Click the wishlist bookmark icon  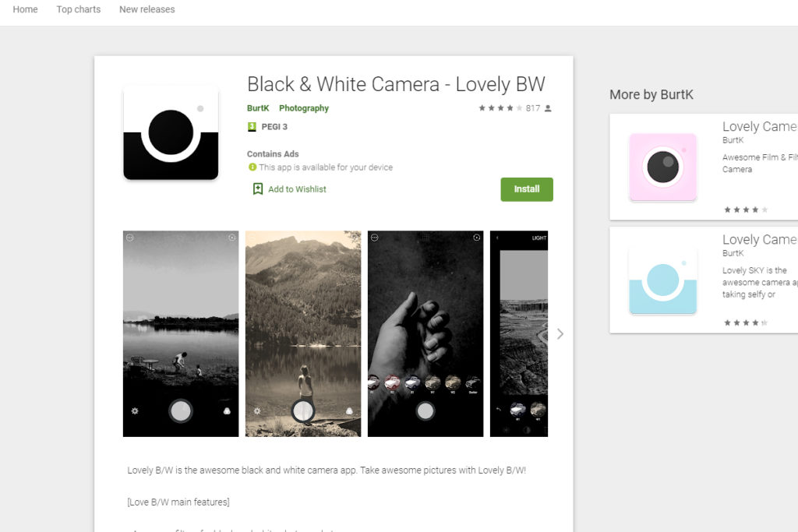click(x=258, y=189)
